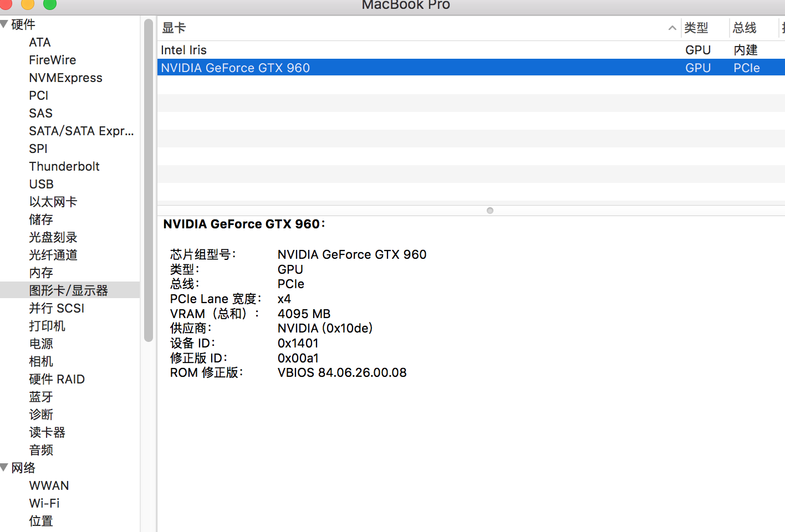Open 硬件 RAID sidebar entry
The height and width of the screenshot is (532, 785).
pyautogui.click(x=57, y=380)
